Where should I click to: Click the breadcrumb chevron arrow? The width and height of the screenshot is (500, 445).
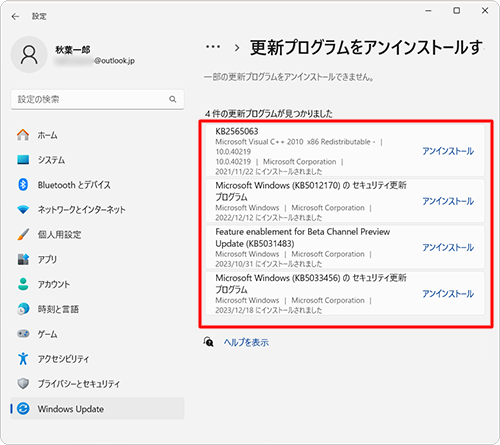click(x=237, y=48)
